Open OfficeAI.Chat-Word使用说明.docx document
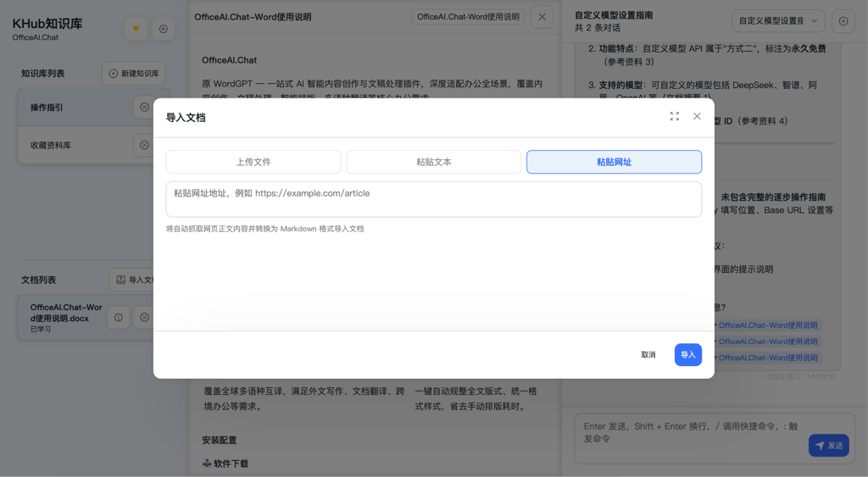This screenshot has height=477, width=868. (66, 313)
